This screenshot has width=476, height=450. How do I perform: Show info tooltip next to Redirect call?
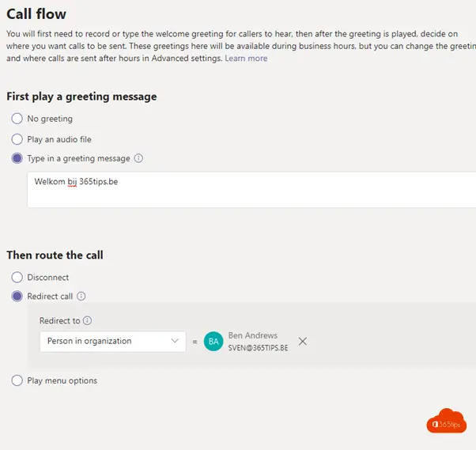tap(81, 296)
